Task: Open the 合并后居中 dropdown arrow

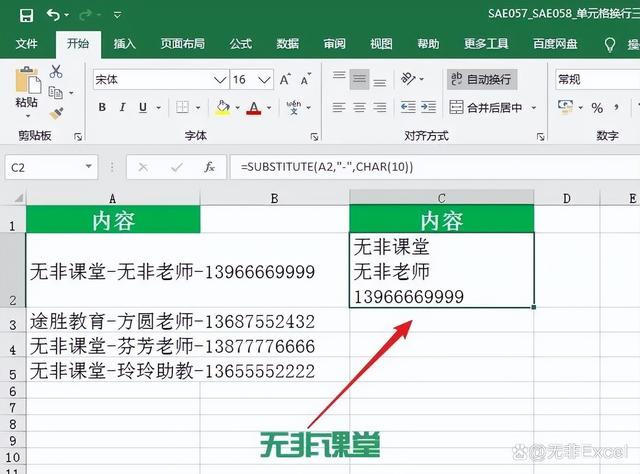Action: point(533,108)
